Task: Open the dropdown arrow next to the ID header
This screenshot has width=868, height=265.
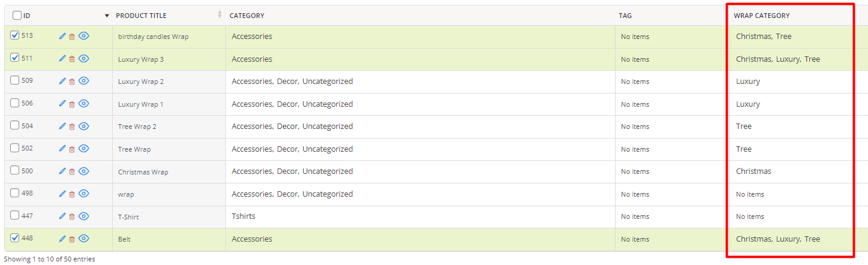Action: (x=107, y=16)
